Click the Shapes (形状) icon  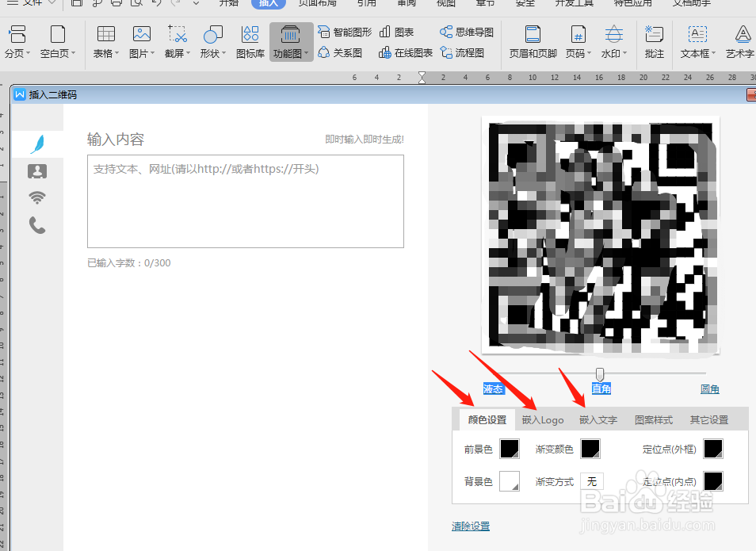point(213,35)
